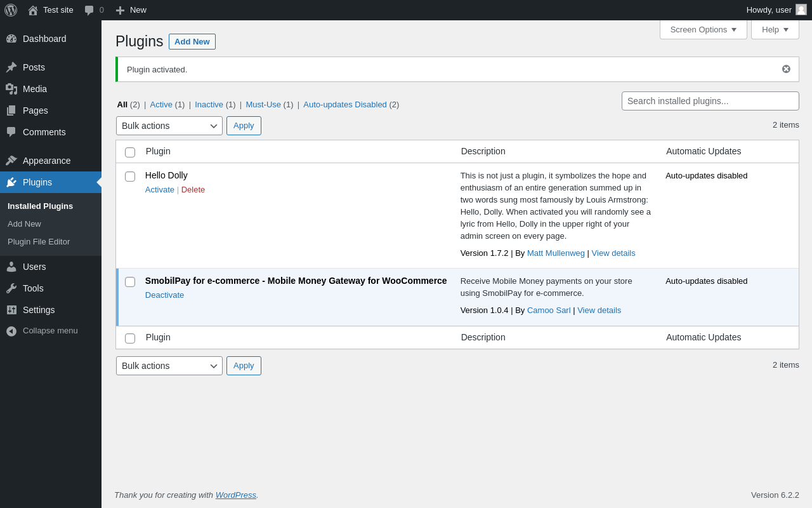This screenshot has width=812, height=508.
Task: Open Plugin File Editor submenu item
Action: [39, 242]
